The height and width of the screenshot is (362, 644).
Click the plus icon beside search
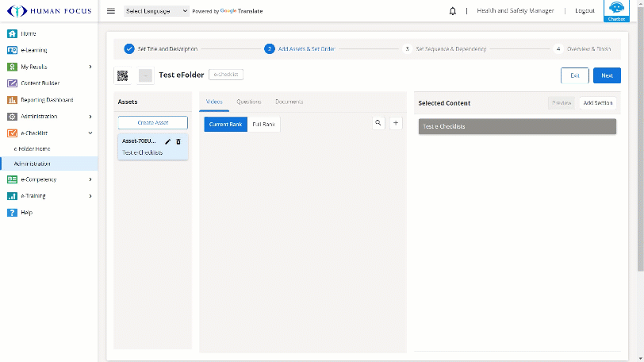(x=396, y=123)
